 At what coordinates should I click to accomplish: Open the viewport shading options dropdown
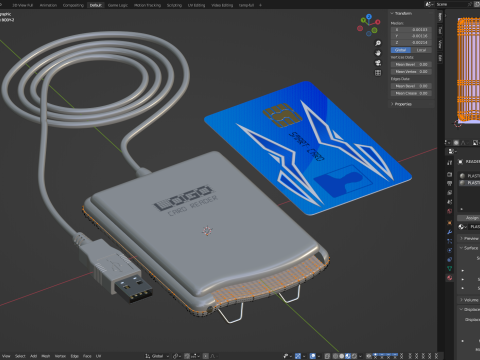click(360, 356)
